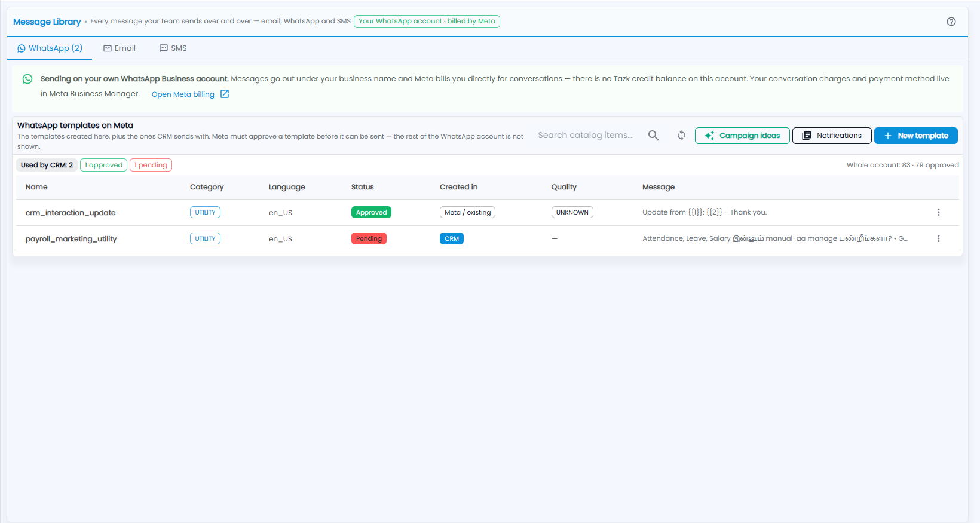Screen dimensions: 980x523
Task: Click the search magnifier icon
Action: (654, 136)
